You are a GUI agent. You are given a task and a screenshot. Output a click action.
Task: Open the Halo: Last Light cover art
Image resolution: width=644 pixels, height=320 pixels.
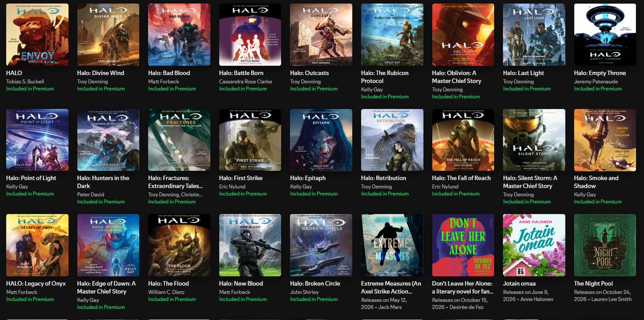point(534,35)
